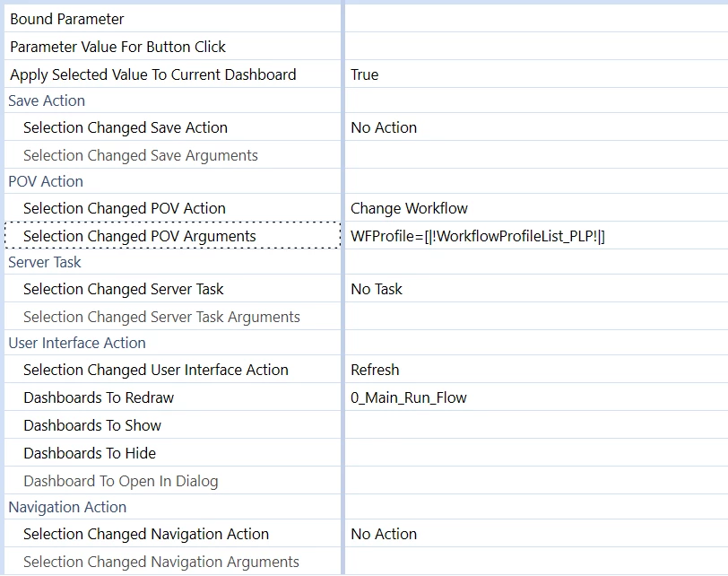Select the Bound Parameter property row
Image resolution: width=728 pixels, height=576 pixels.
pos(172,19)
